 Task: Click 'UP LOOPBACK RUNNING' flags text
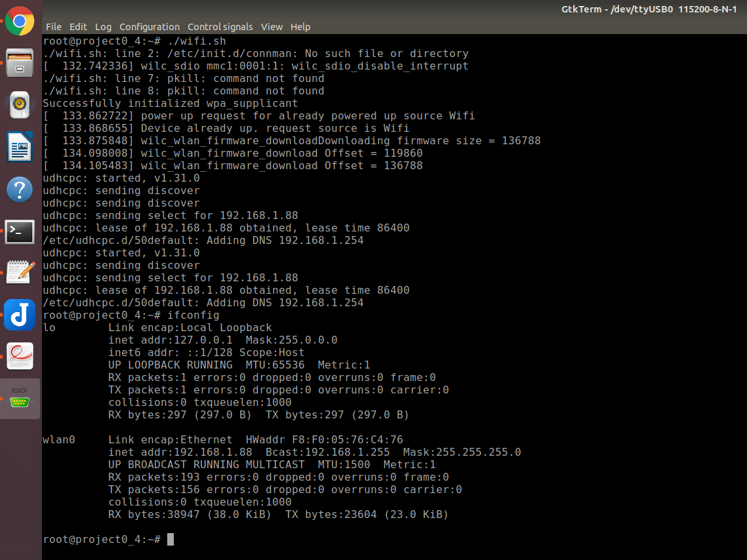(x=171, y=365)
